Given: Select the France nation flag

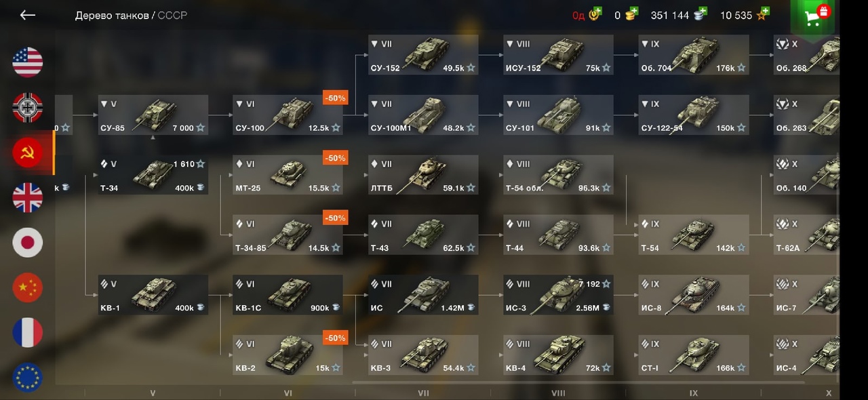Looking at the screenshot, I should point(28,333).
